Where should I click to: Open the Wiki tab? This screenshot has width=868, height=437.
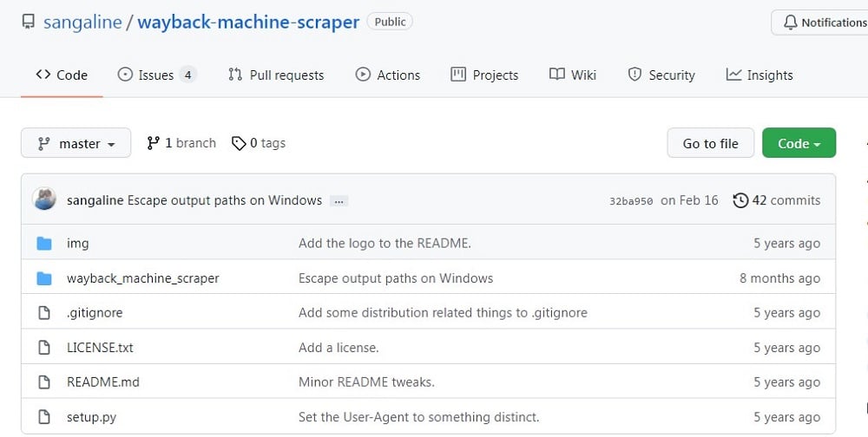[572, 75]
